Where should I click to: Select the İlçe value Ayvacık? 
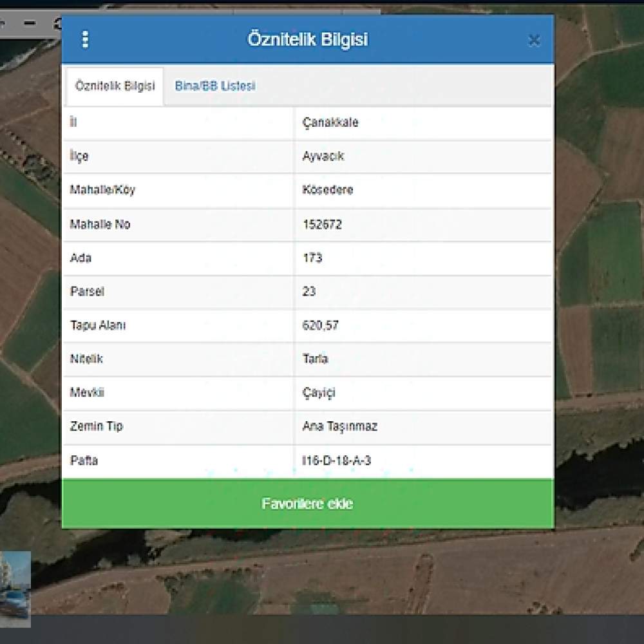point(323,156)
